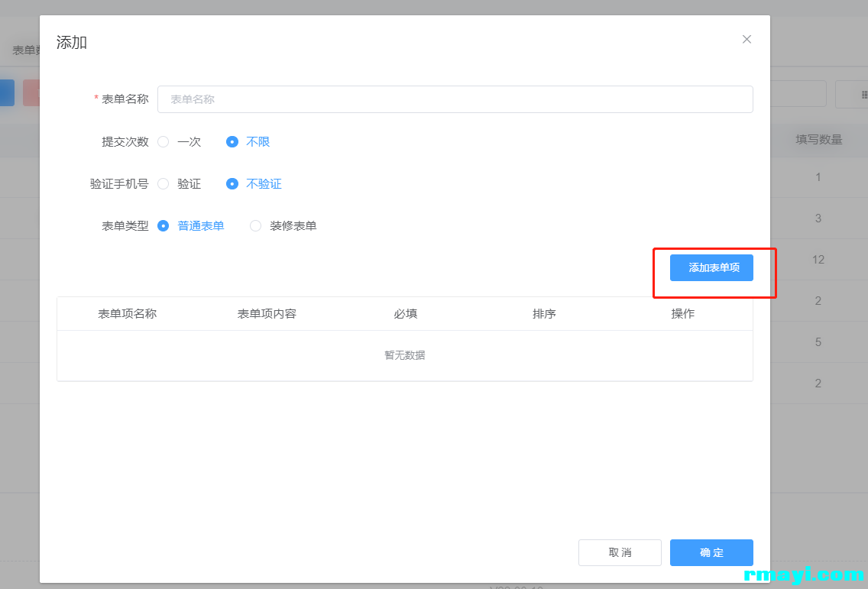The image size is (868, 589).
Task: Click the 暂无数据 empty table text
Action: [x=405, y=355]
